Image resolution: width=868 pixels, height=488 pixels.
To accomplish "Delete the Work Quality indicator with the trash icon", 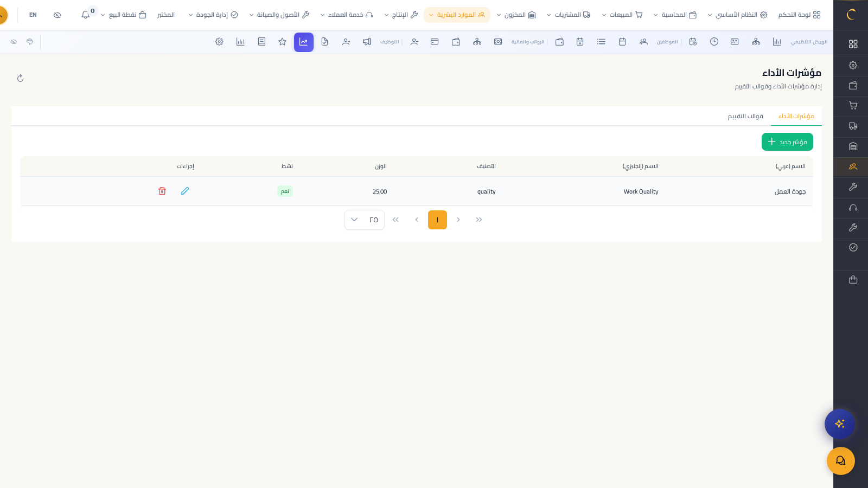I will click(162, 191).
